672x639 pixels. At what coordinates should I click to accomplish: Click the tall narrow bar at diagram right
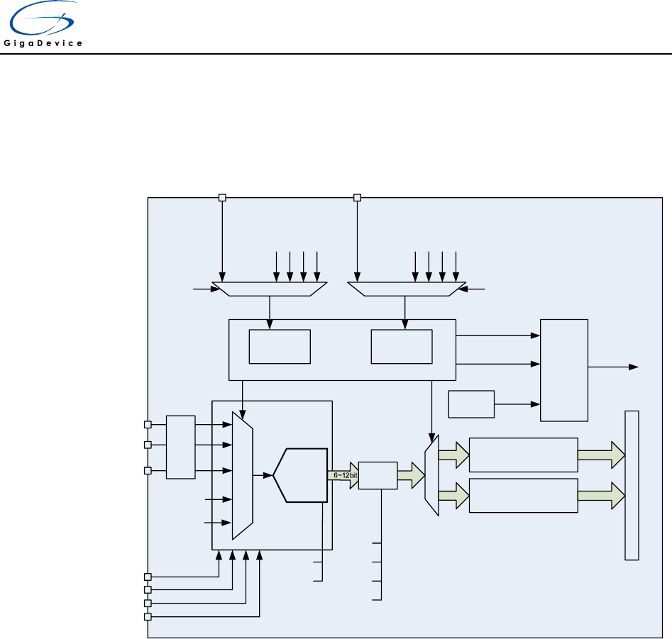(632, 485)
